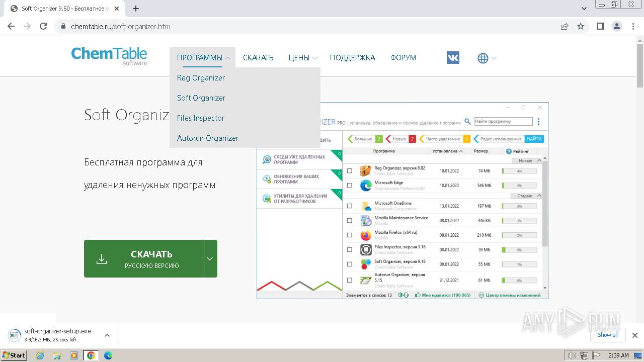
Task: Open the ПРОГРАММЫ menu
Action: click(x=200, y=58)
